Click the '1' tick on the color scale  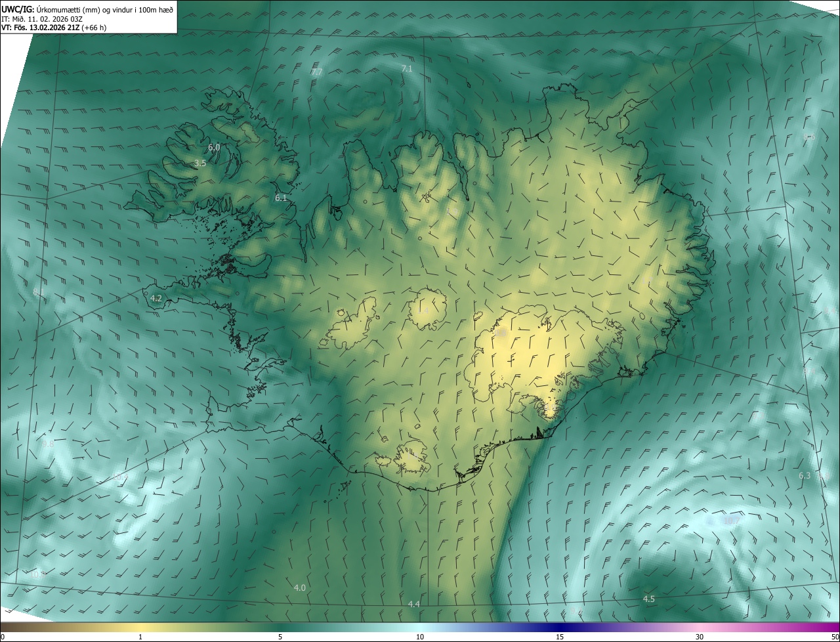click(x=140, y=637)
